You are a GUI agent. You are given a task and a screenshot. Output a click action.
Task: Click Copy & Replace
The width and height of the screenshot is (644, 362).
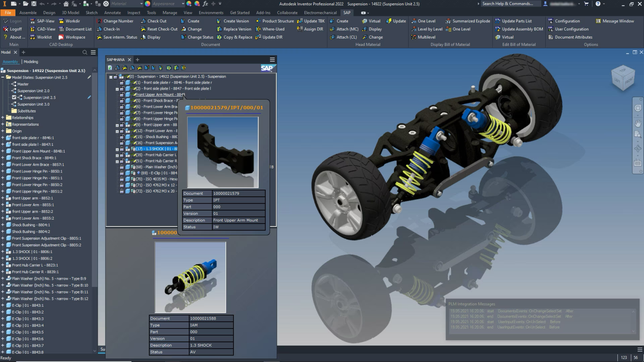click(x=234, y=37)
